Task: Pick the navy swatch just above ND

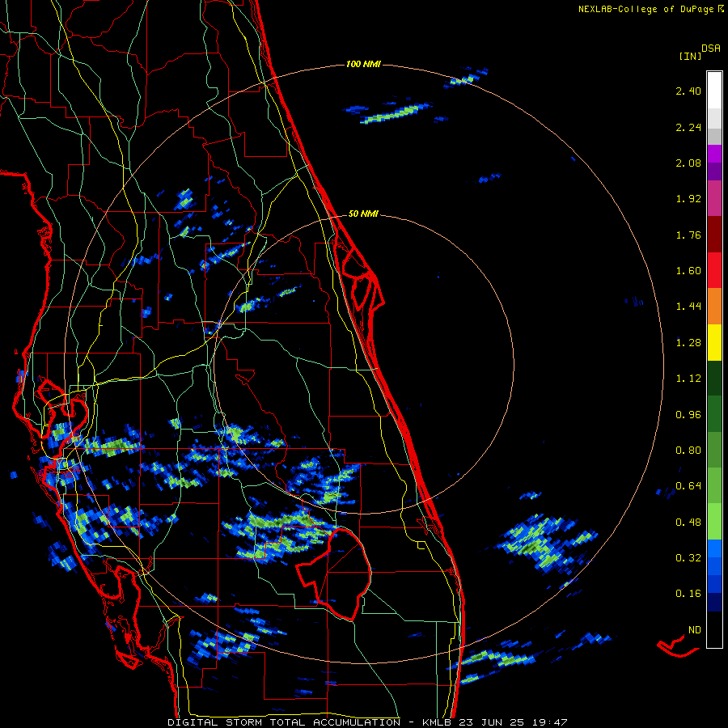Action: point(714,603)
